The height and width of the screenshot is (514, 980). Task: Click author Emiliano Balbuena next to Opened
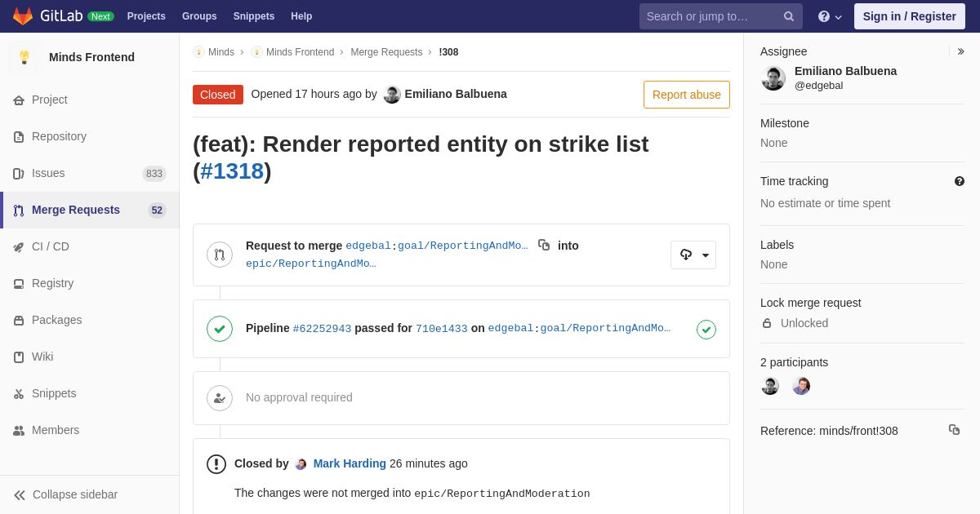456,94
